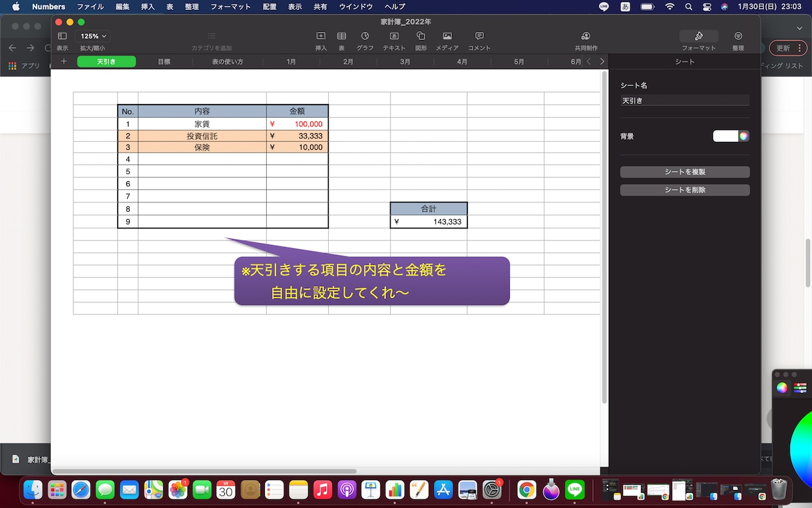Image resolution: width=812 pixels, height=508 pixels.
Task: Open Keynote from the Dock
Action: (371, 490)
